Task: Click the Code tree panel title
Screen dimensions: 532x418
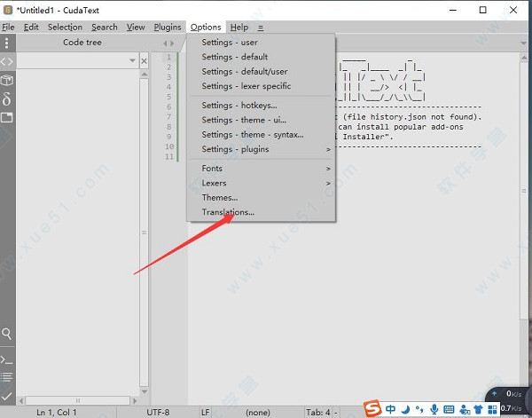Action: (82, 43)
